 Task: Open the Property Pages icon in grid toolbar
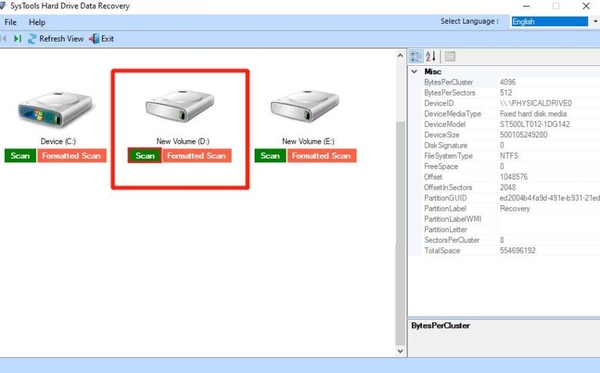coord(450,57)
